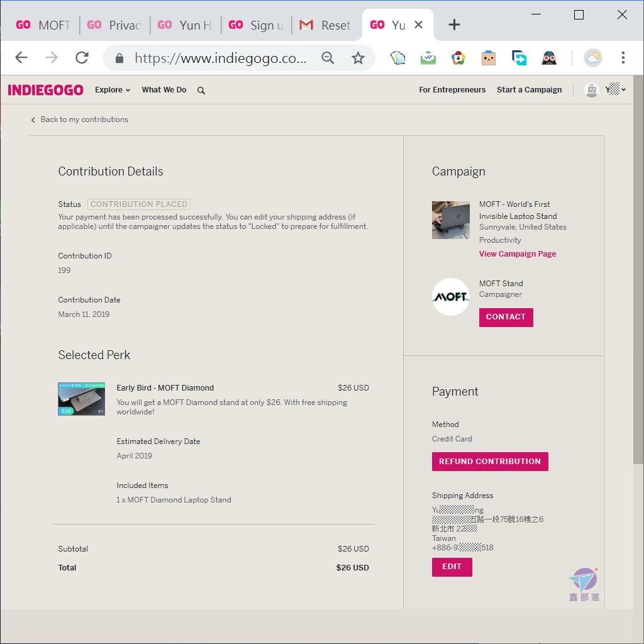This screenshot has width=644, height=644.
Task: Switch to the Yun H tab
Action: 186,25
